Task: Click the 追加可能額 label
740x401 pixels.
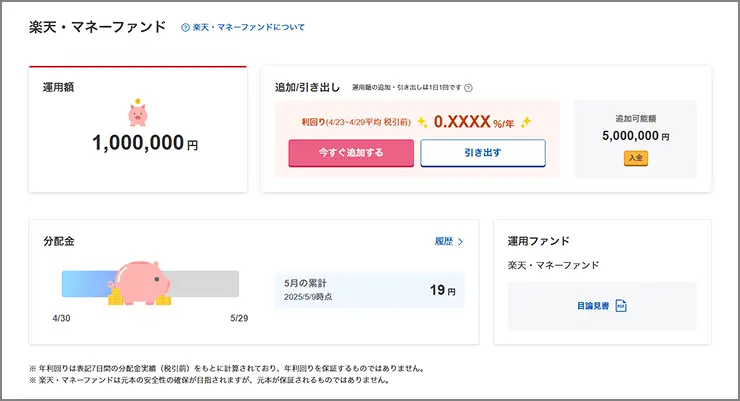Action: point(636,118)
